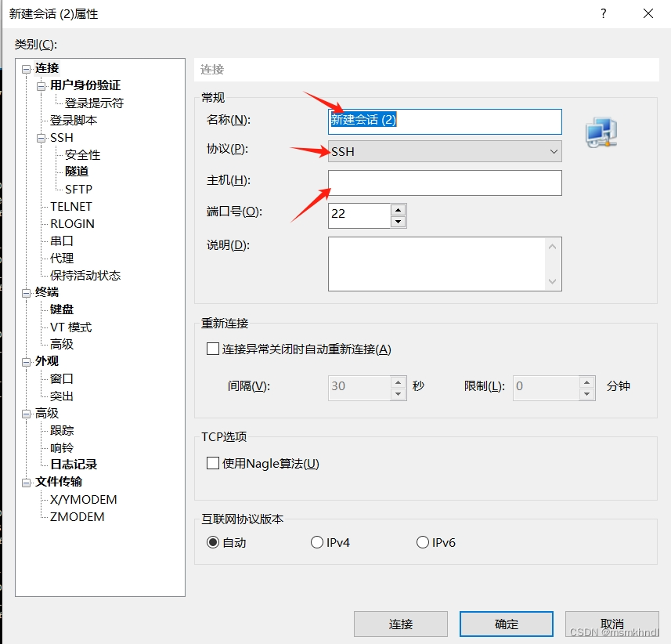Viewport: 671px width, 644px height.
Task: Enable the Nagle algorithm checkbox
Action: (x=213, y=463)
